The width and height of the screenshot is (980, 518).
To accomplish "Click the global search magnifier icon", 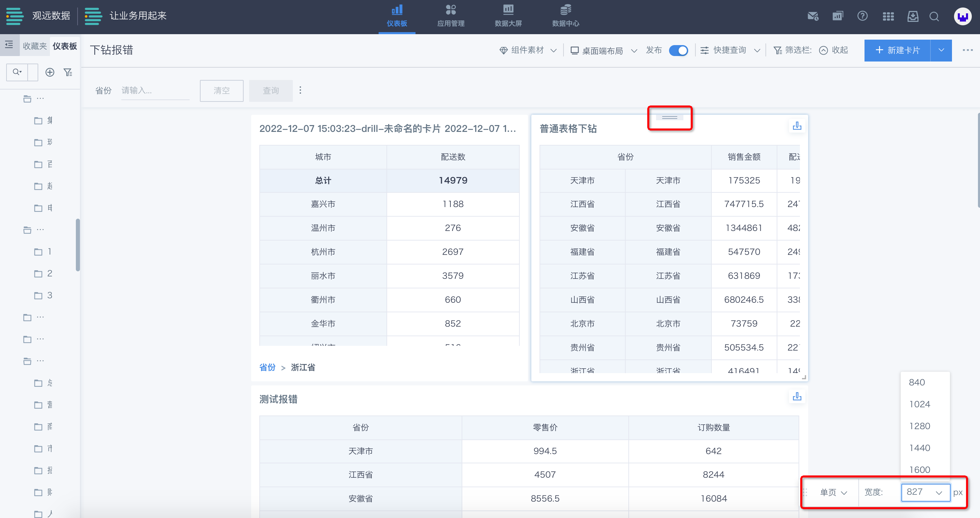I will 934,16.
